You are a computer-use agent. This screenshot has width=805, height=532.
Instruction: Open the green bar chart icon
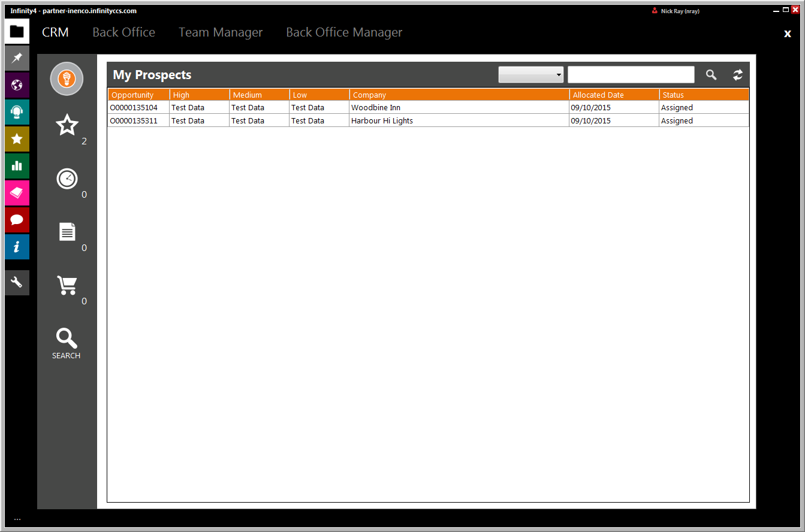[17, 166]
